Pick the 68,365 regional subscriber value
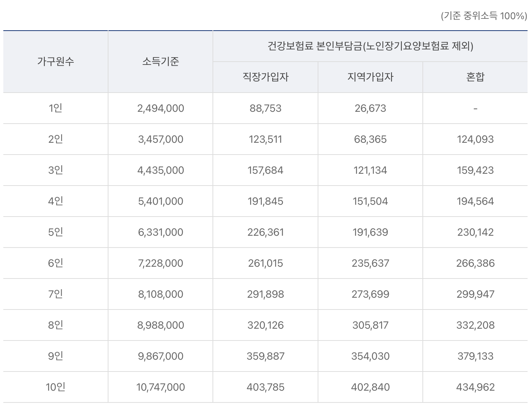Image resolution: width=532 pixels, height=408 pixels. [x=370, y=139]
